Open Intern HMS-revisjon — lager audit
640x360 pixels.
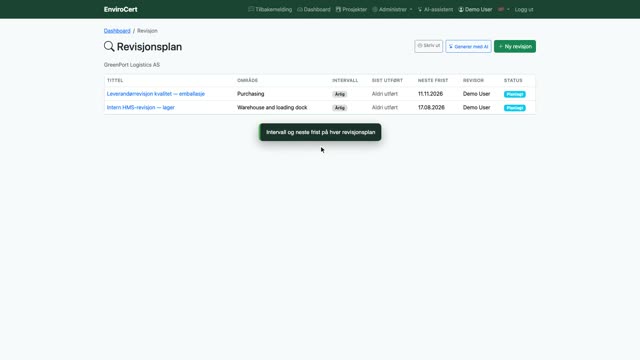click(x=140, y=107)
